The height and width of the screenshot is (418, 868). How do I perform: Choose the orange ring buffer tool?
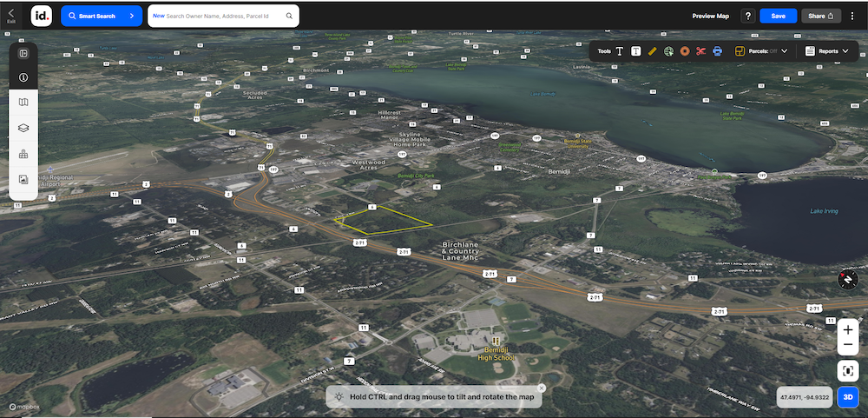685,51
